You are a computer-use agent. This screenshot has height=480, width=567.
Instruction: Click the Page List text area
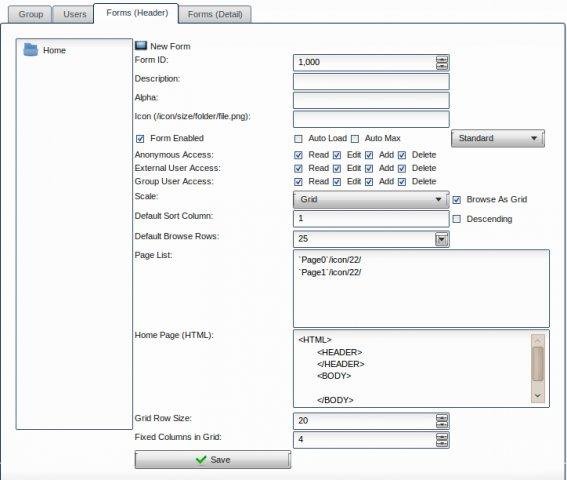[x=421, y=288]
